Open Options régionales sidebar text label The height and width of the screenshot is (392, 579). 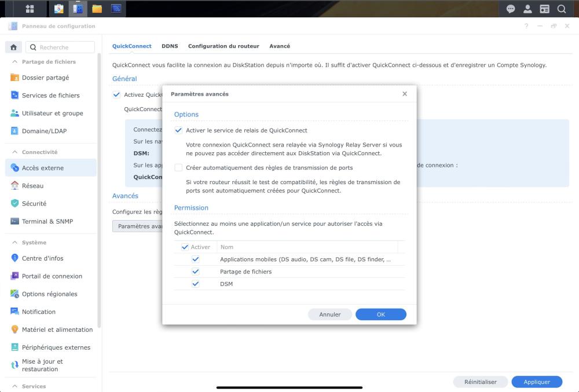(49, 294)
